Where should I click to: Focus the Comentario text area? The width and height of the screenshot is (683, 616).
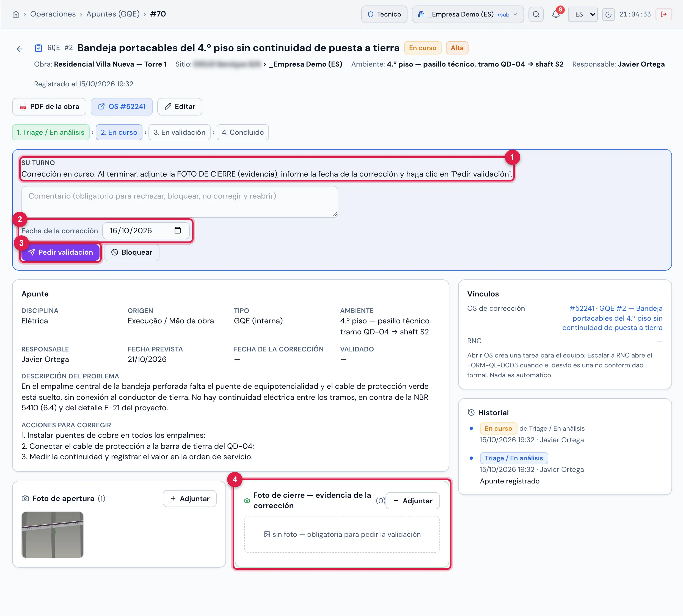coord(180,202)
